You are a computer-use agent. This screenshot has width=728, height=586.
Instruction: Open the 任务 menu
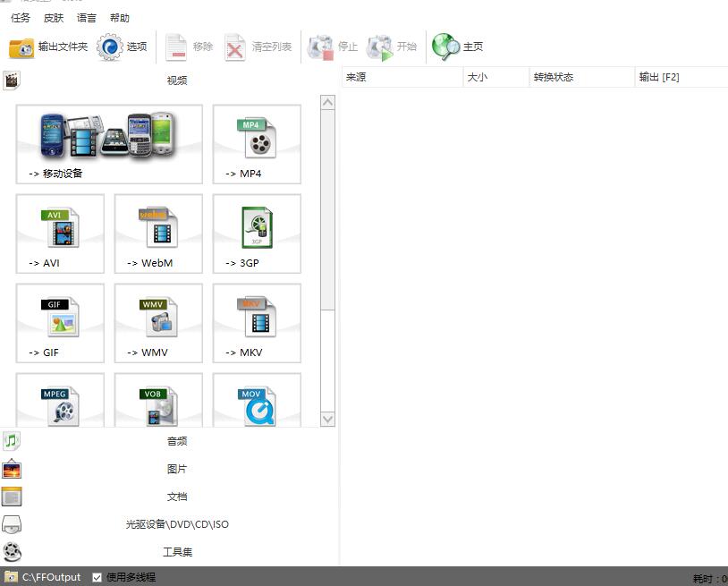pyautogui.click(x=20, y=18)
